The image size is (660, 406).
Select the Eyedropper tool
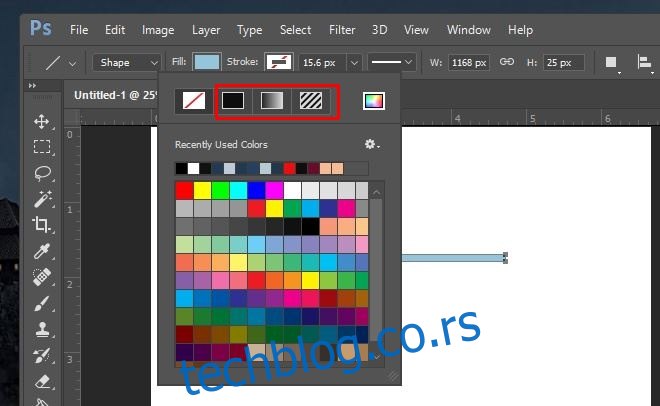coord(42,251)
